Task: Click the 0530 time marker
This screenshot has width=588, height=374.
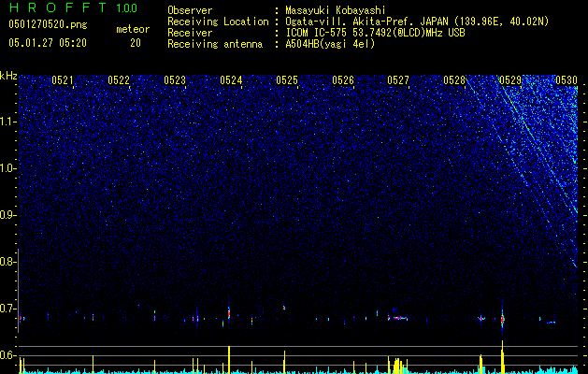Action: 566,80
